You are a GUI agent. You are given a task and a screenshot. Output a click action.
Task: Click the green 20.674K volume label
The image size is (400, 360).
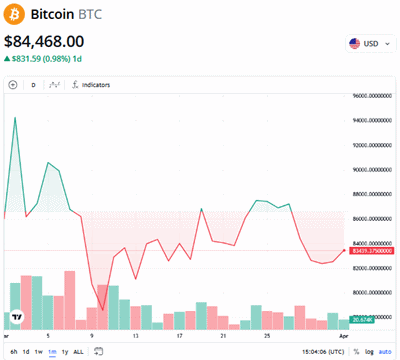[362, 320]
